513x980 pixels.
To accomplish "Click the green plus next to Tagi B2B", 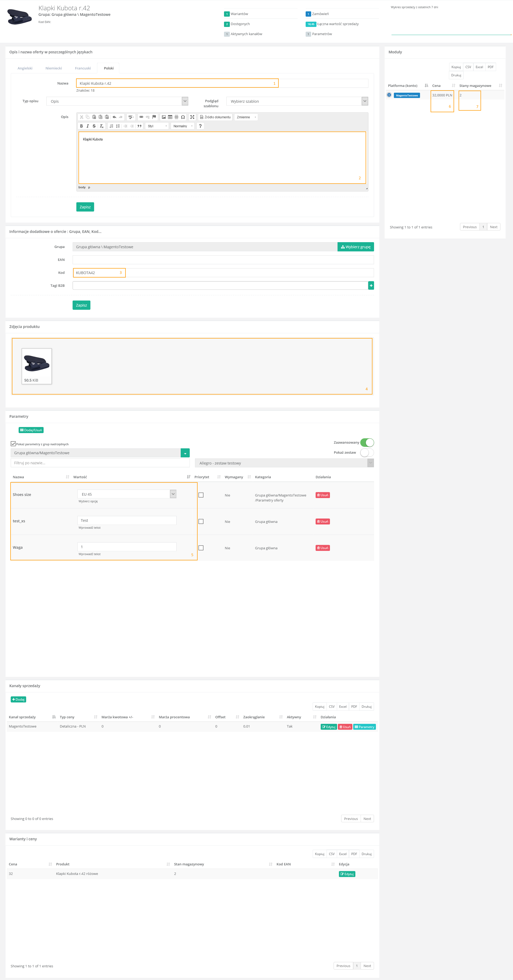I will 371,285.
